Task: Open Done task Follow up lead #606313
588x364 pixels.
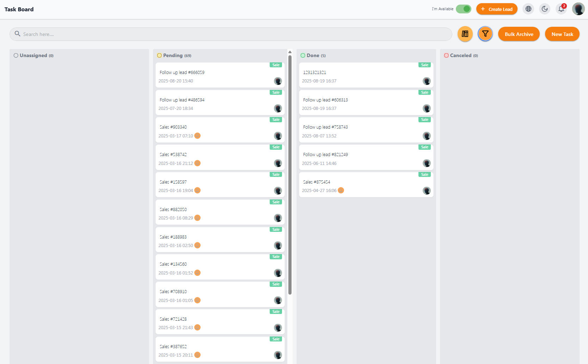Action: click(x=366, y=103)
